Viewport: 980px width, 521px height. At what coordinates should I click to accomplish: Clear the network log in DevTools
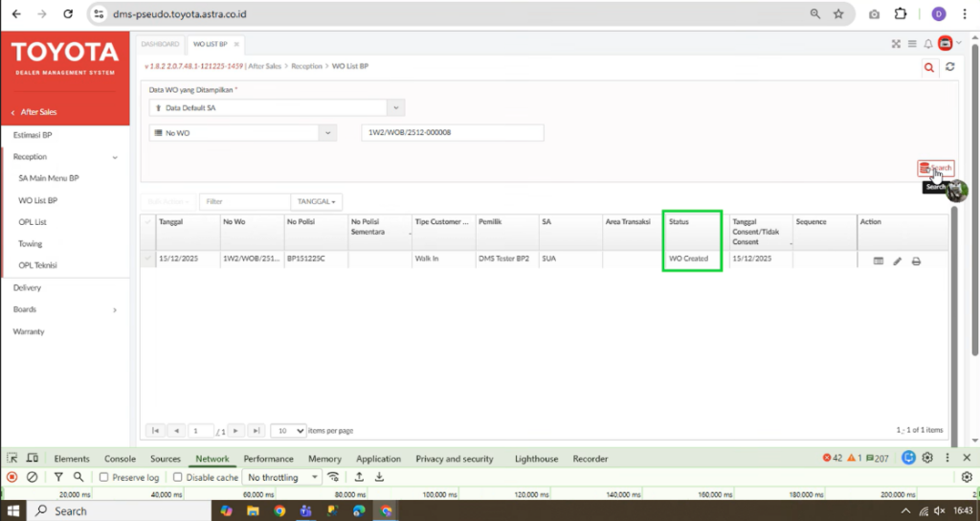32,477
